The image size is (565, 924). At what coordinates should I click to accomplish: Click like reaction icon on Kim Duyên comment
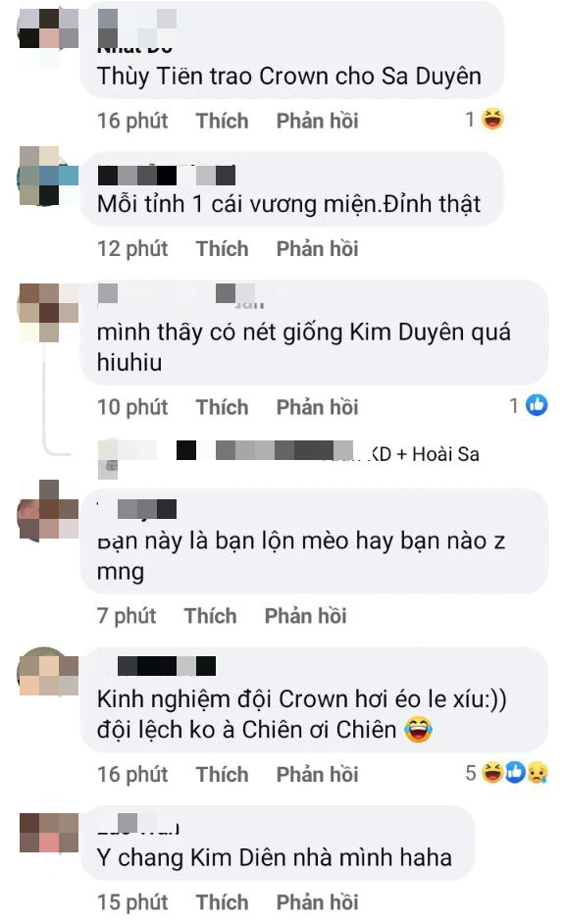pos(537,405)
